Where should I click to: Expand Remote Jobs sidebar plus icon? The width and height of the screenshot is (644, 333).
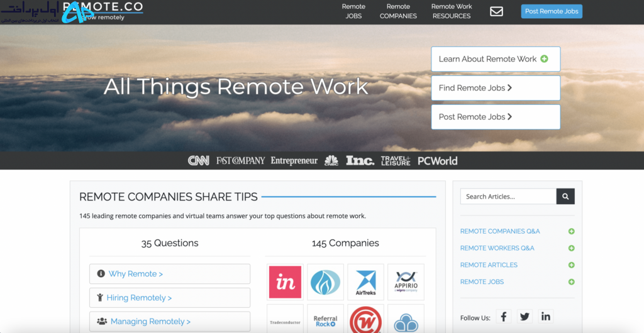tap(571, 281)
